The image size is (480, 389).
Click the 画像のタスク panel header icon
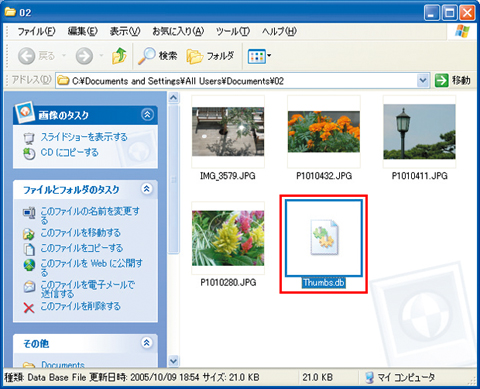24,112
